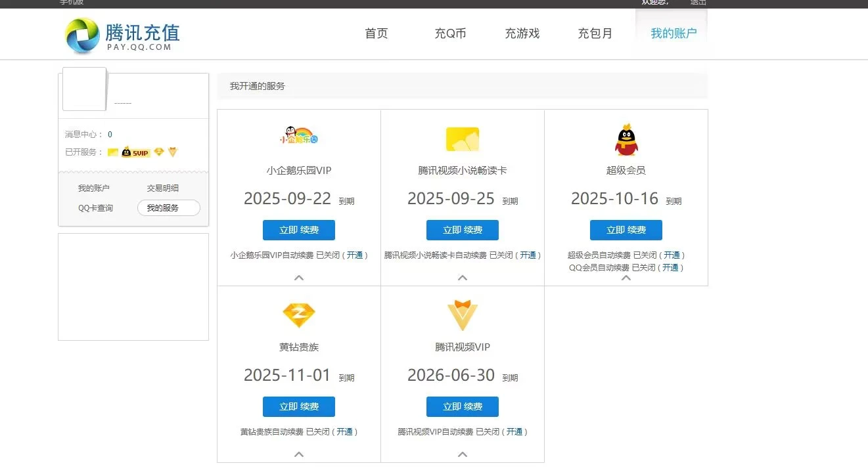Go to the 首页 navigation tab

pyautogui.click(x=377, y=33)
